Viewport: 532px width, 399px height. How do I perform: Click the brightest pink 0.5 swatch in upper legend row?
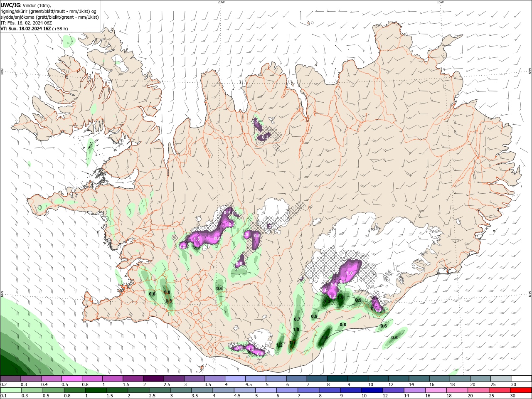click(x=71, y=379)
